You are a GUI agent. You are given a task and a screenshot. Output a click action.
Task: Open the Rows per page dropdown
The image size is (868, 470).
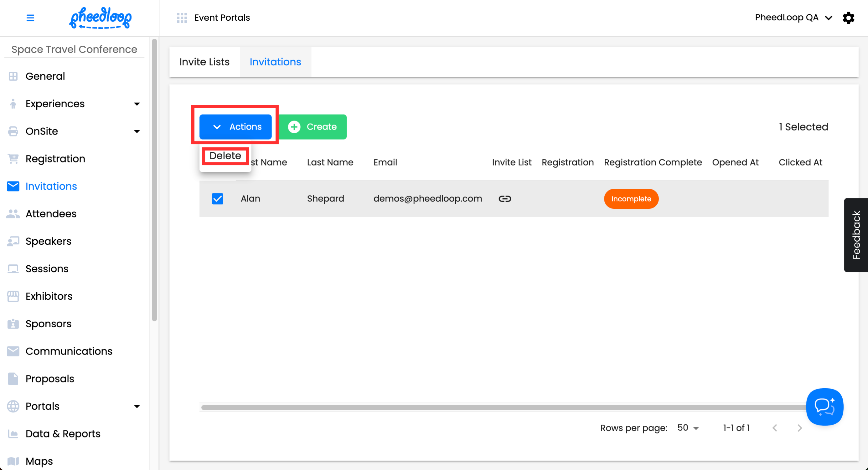pyautogui.click(x=688, y=428)
